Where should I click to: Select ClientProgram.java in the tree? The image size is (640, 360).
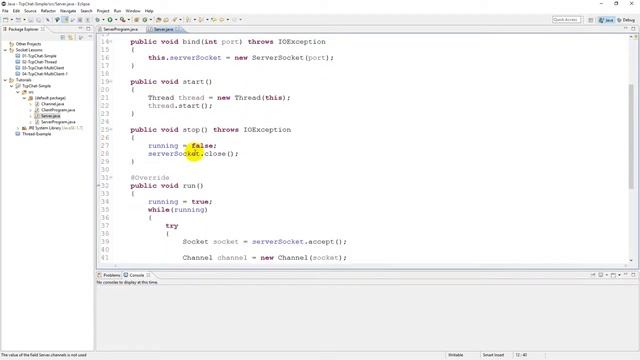(x=58, y=110)
